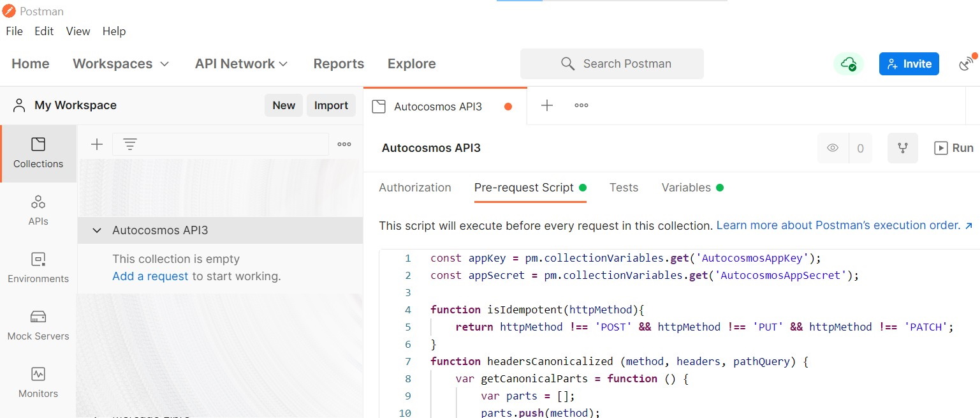The image size is (980, 418).
Task: Click the fork collection icon
Action: (x=903, y=148)
